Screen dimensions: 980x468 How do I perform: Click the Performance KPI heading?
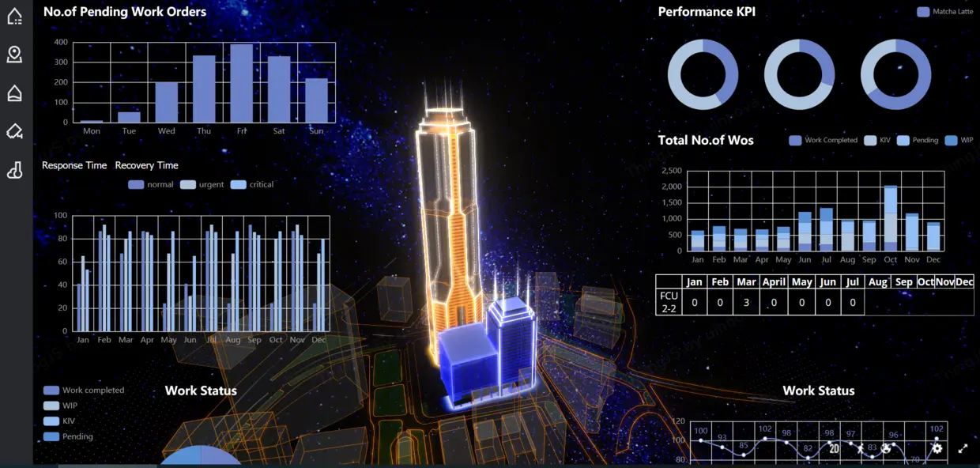[707, 11]
